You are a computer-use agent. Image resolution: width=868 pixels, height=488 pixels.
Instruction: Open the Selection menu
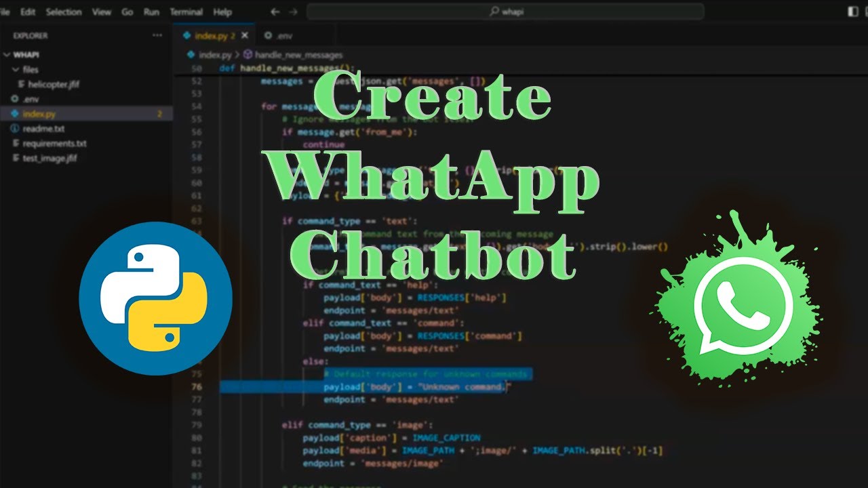tap(64, 12)
